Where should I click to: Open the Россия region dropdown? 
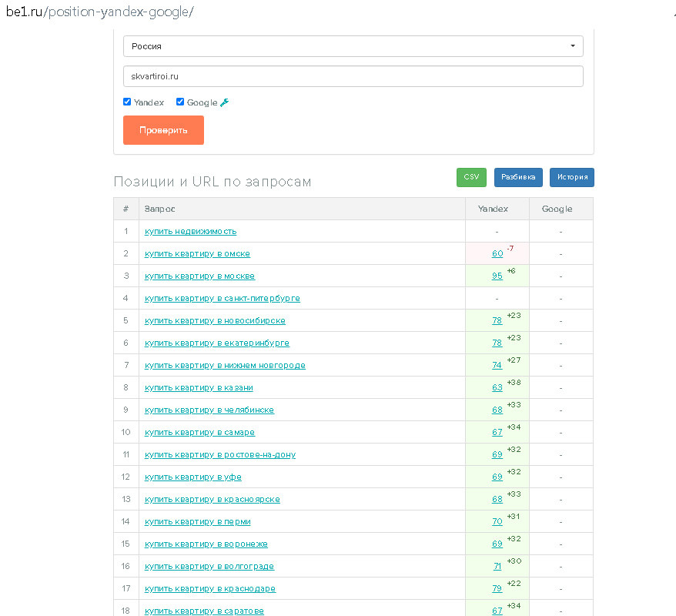(x=353, y=46)
